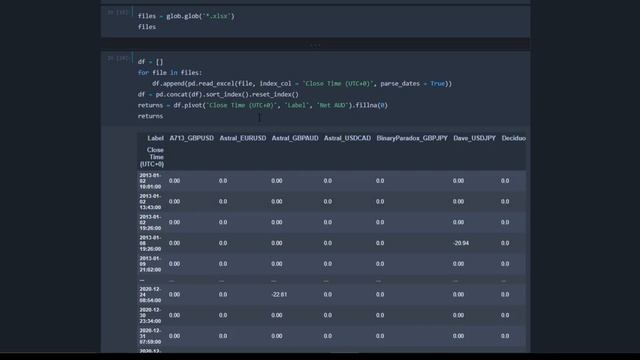Click the Astral_USDCAD column header
The image size is (640, 360).
[347, 138]
